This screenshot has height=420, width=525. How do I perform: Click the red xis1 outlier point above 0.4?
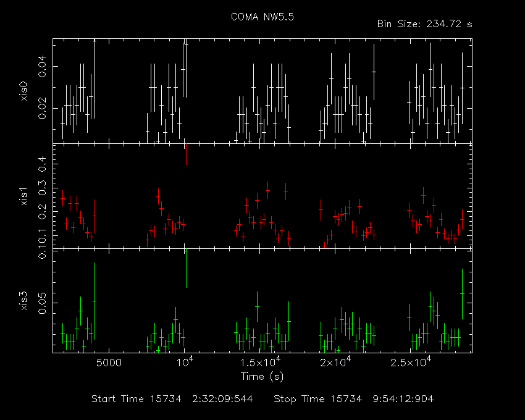[x=186, y=147]
